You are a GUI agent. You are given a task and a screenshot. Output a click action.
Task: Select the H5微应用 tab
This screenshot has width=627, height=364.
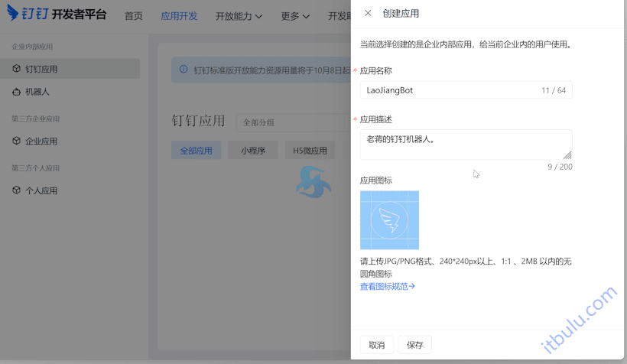pos(310,151)
